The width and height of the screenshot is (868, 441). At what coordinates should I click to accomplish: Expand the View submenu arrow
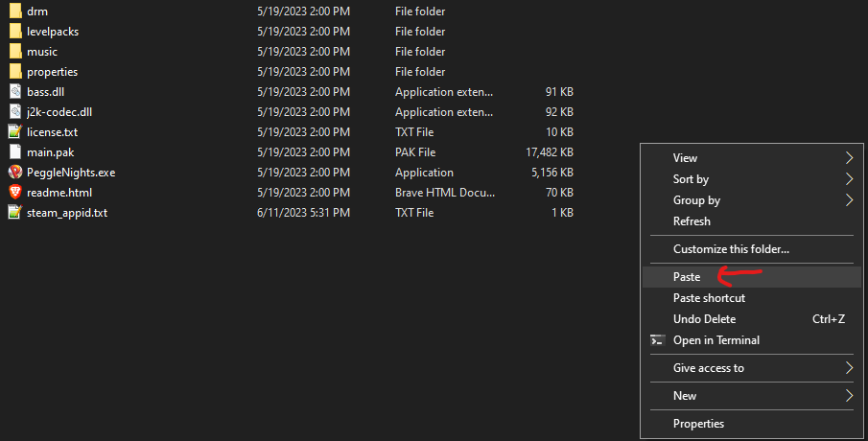[x=848, y=158]
